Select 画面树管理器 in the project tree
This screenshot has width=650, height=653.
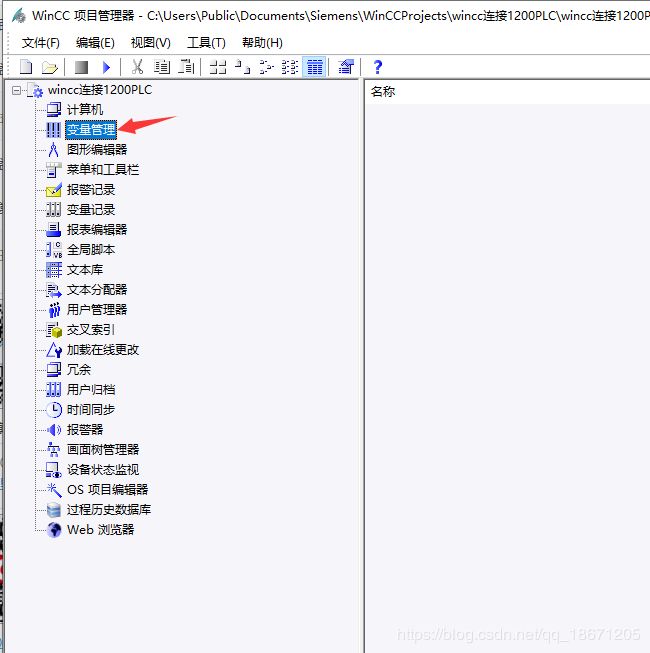click(103, 449)
